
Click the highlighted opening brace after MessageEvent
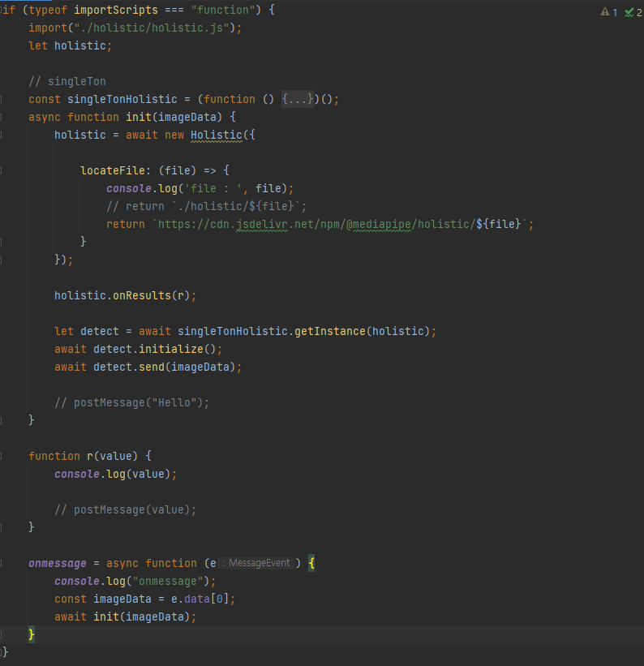311,563
